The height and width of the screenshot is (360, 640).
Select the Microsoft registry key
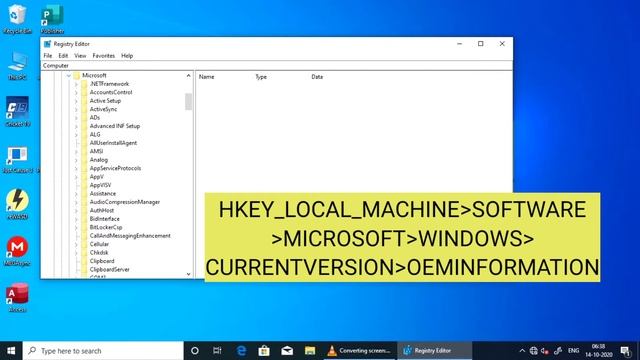[x=94, y=76]
